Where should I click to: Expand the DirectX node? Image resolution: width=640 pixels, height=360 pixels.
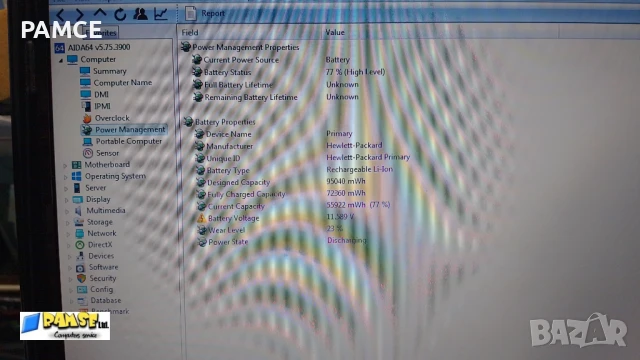(69, 246)
